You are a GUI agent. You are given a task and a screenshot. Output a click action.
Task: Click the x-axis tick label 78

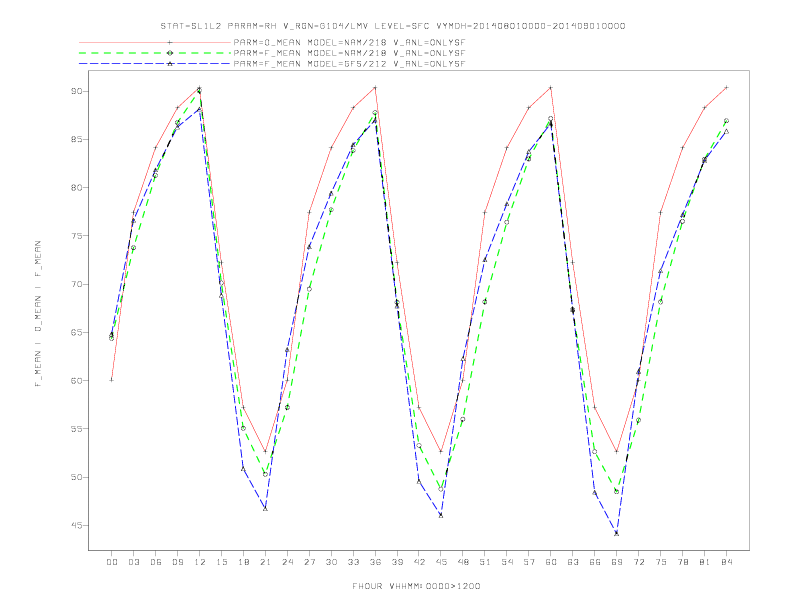683,562
